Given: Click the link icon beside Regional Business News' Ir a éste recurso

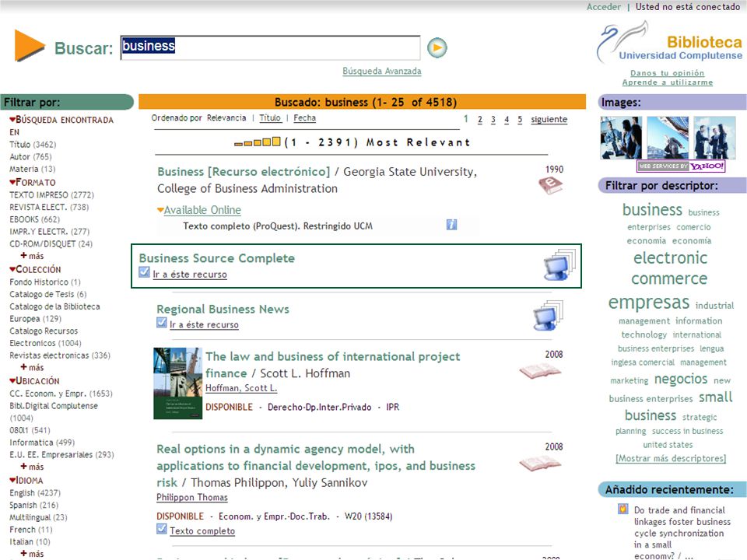Looking at the screenshot, I should (x=162, y=322).
